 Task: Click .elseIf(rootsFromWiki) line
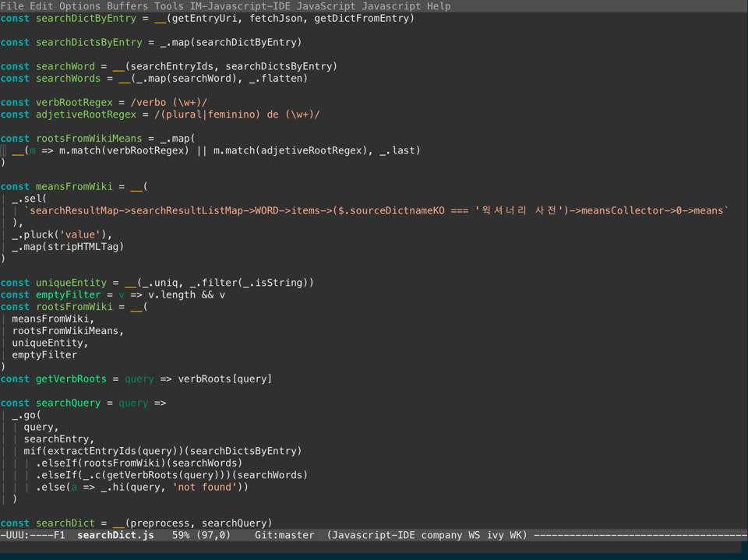click(139, 463)
